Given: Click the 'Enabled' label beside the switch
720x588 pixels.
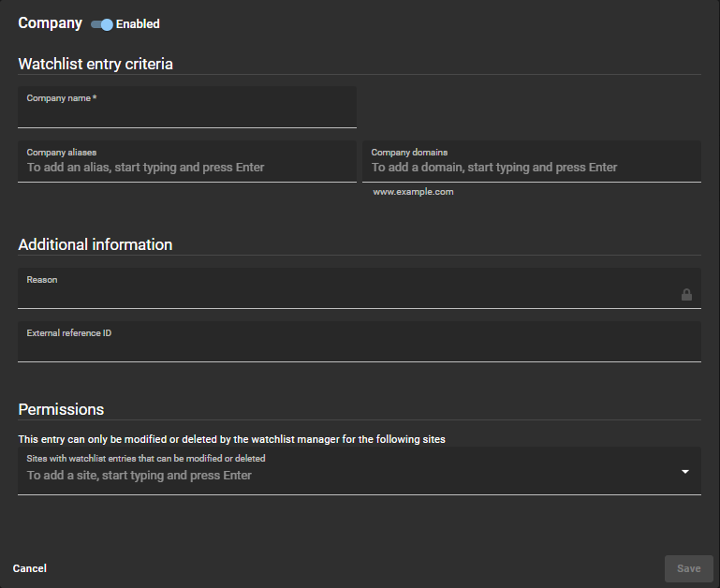Looking at the screenshot, I should [x=138, y=24].
